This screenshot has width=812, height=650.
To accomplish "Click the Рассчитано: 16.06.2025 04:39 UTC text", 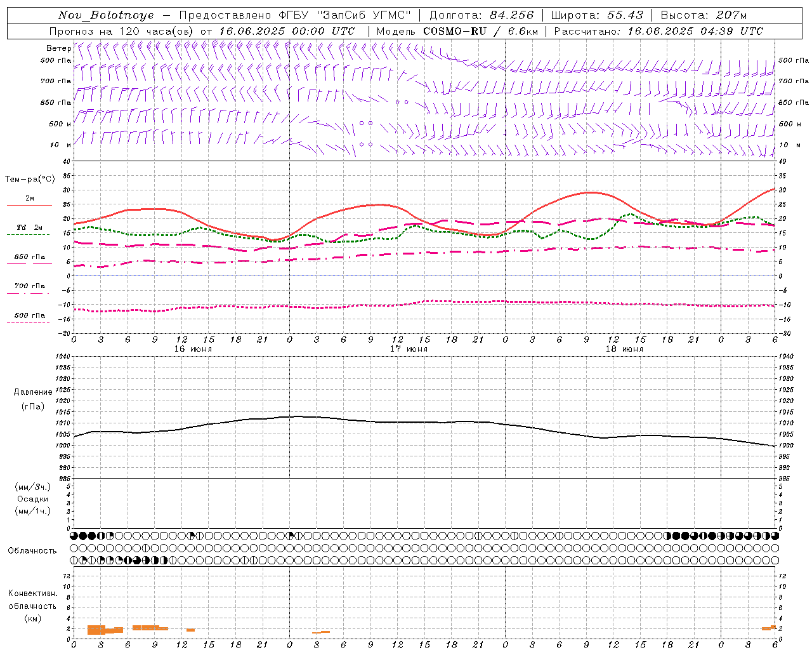I will (x=658, y=31).
